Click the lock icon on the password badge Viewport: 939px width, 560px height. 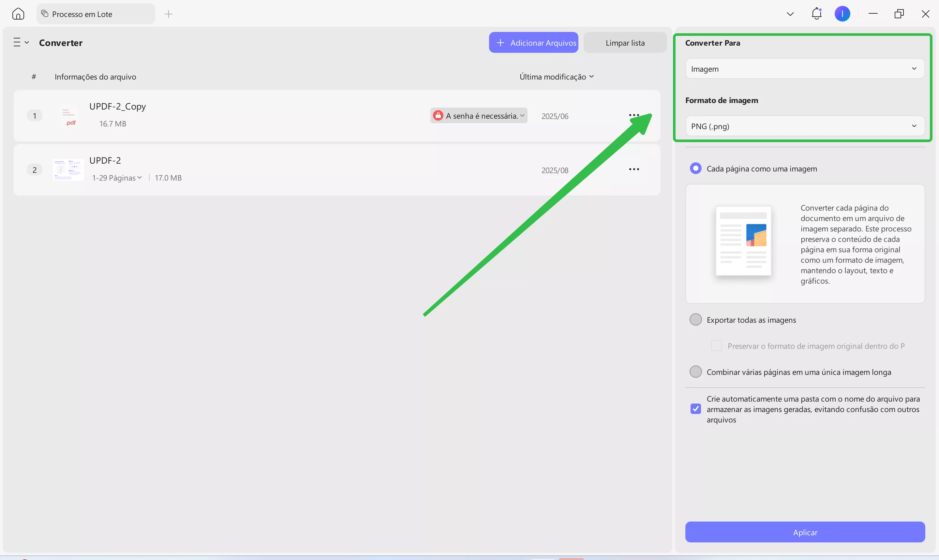(x=438, y=115)
